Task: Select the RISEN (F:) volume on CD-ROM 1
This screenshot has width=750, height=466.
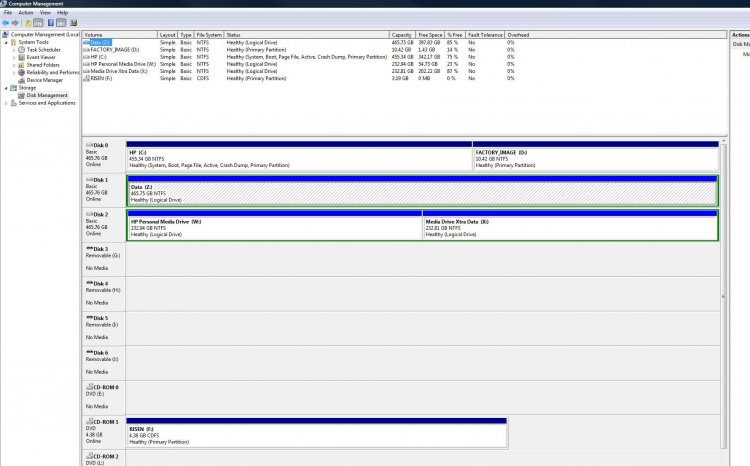Action: point(317,433)
